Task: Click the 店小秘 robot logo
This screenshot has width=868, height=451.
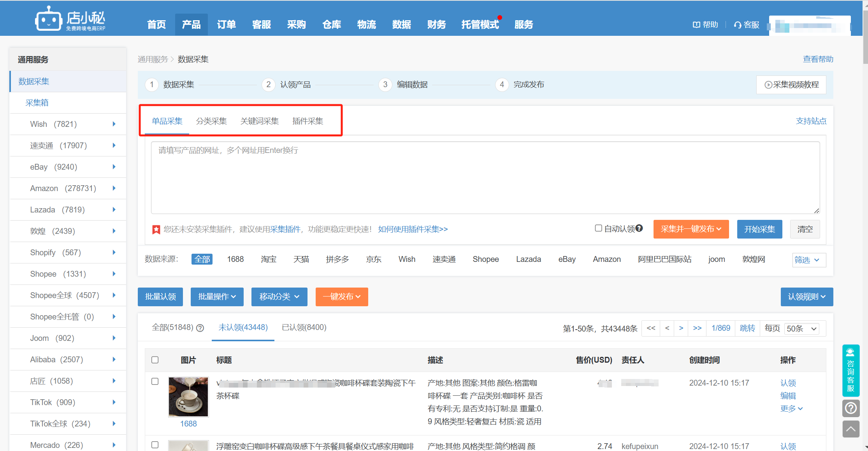Action: [x=49, y=18]
